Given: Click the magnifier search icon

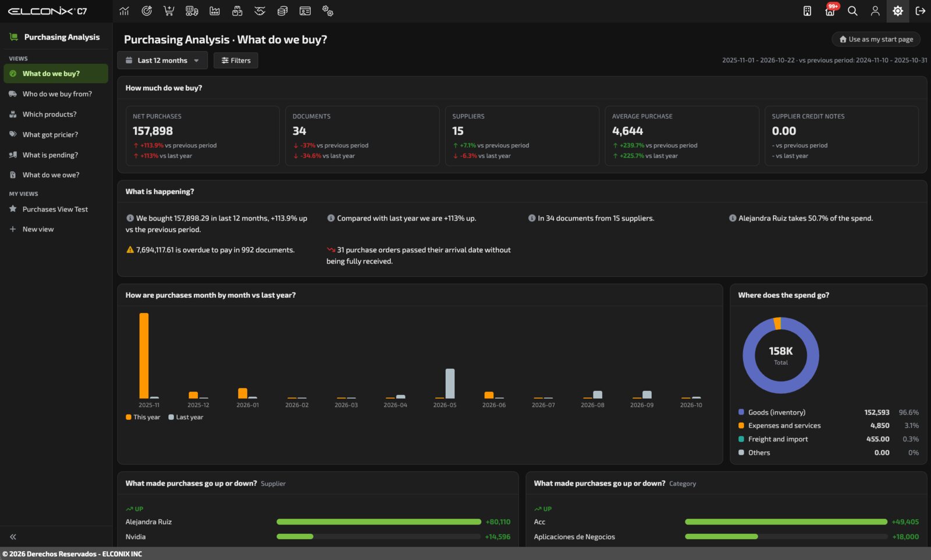Looking at the screenshot, I should [x=852, y=11].
